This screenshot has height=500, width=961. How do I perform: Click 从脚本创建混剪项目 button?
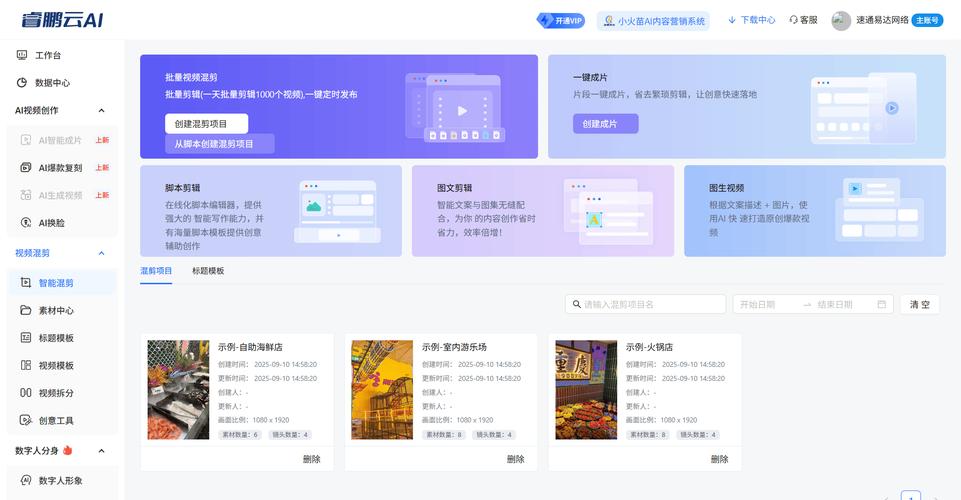219,143
